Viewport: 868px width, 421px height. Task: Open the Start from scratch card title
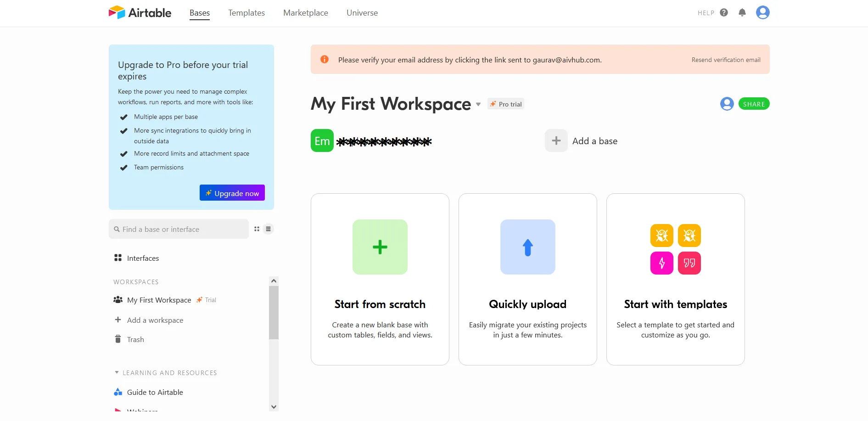point(380,304)
